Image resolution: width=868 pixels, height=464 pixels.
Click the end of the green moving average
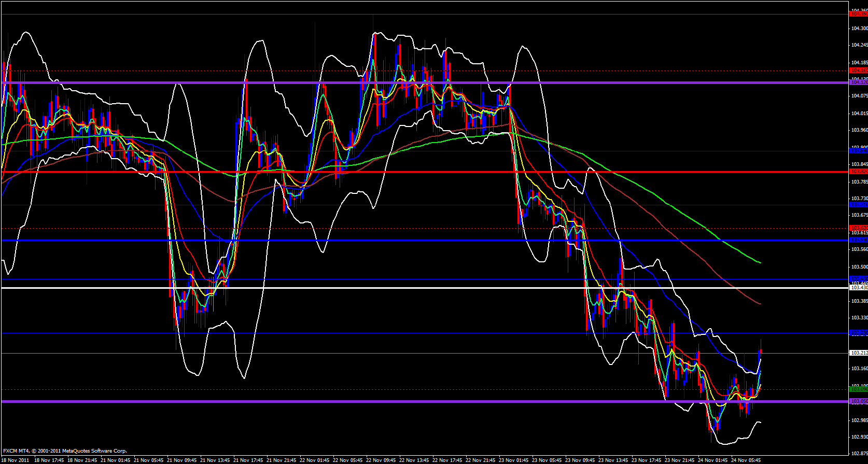coord(760,263)
